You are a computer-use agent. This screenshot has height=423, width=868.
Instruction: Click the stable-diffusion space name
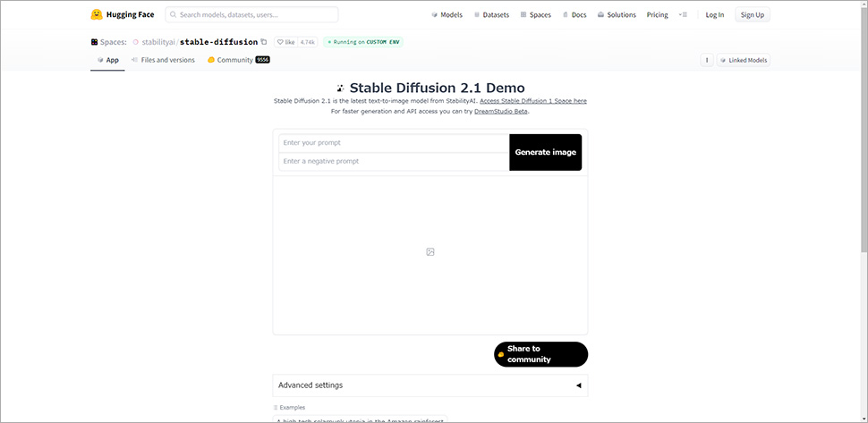218,42
